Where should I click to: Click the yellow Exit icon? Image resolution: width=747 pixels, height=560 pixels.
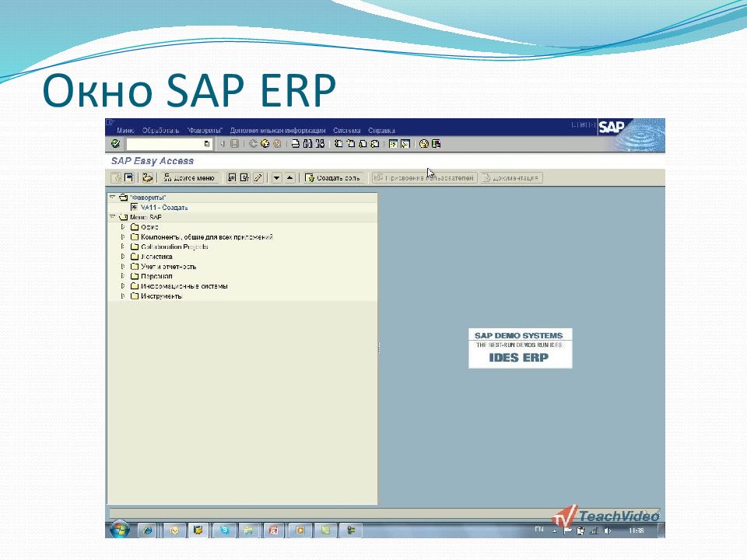265,143
